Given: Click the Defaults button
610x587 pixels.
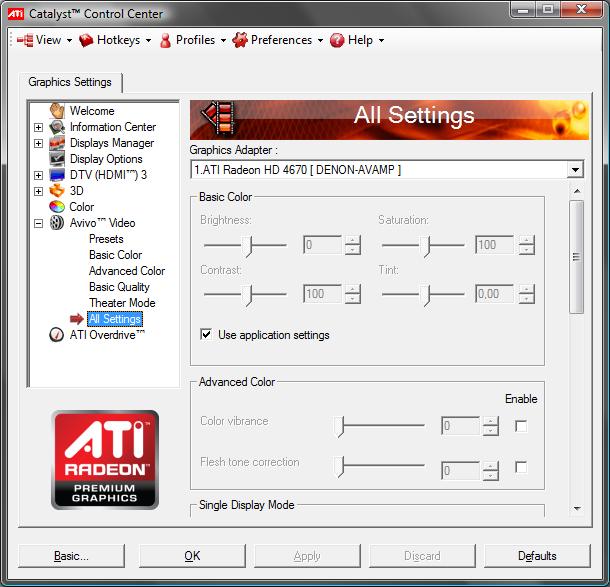Looking at the screenshot, I should click(537, 556).
